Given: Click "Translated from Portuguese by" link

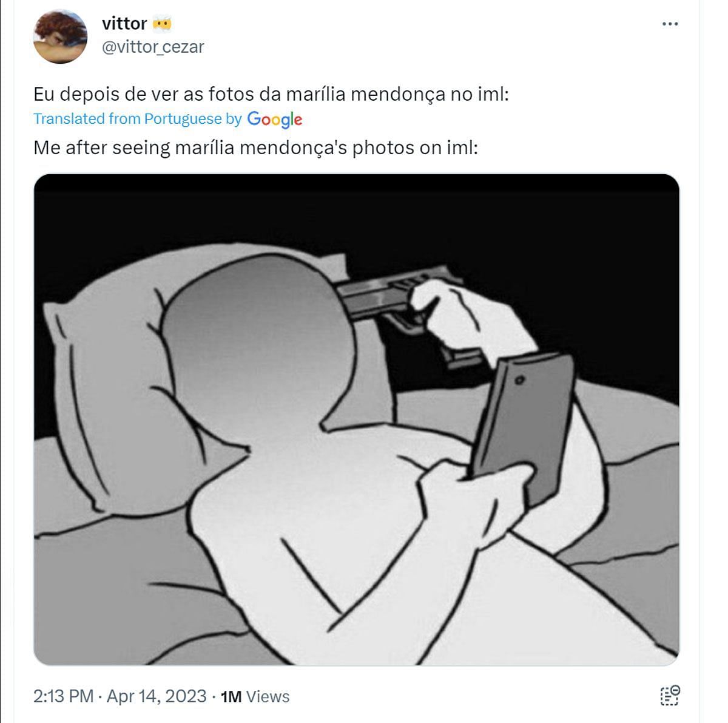Looking at the screenshot, I should (137, 119).
